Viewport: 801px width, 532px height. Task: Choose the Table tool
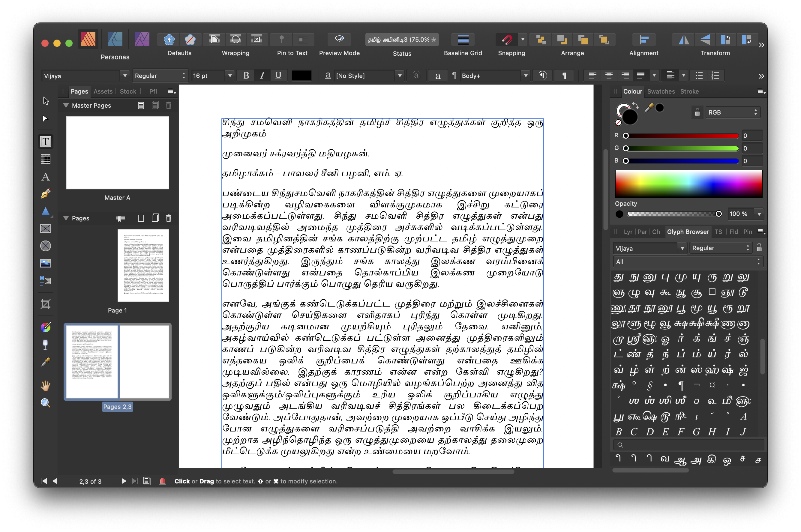(x=46, y=158)
